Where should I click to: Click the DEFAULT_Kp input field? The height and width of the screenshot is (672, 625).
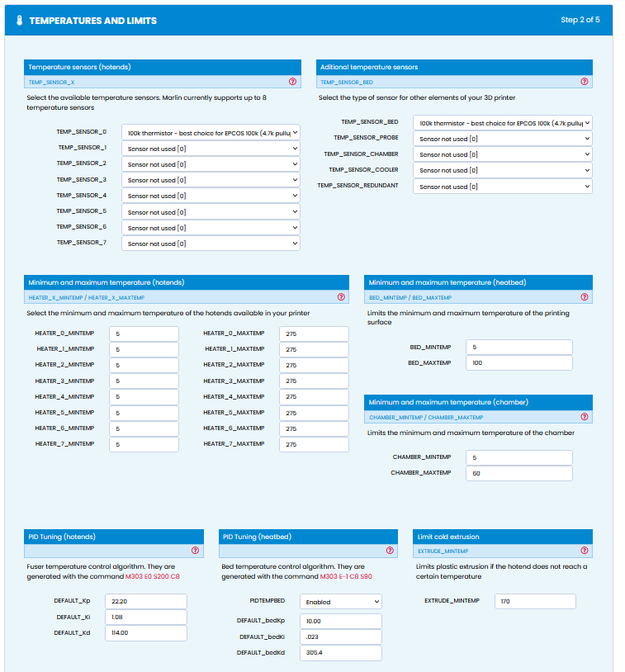tap(146, 601)
